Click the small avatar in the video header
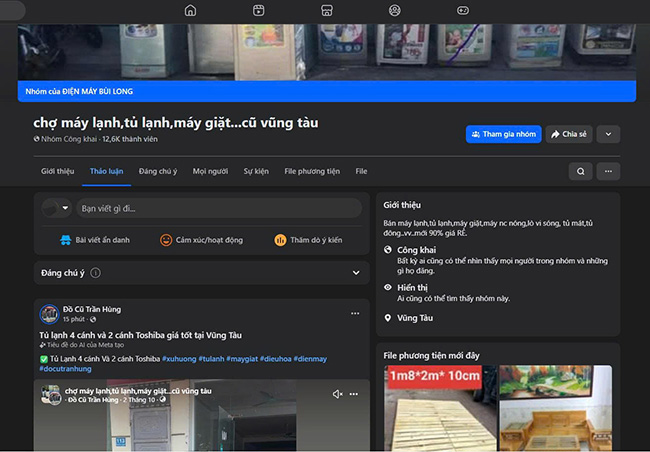 coord(51,395)
